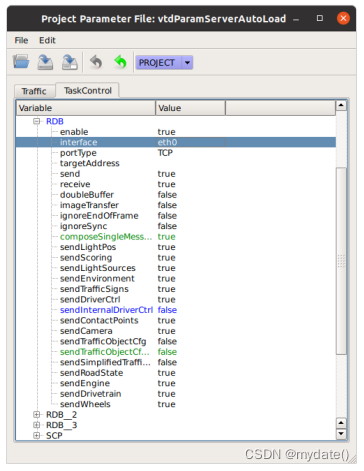The image size is (364, 471).
Task: Select the sendContactPoints variable
Action: (x=99, y=321)
